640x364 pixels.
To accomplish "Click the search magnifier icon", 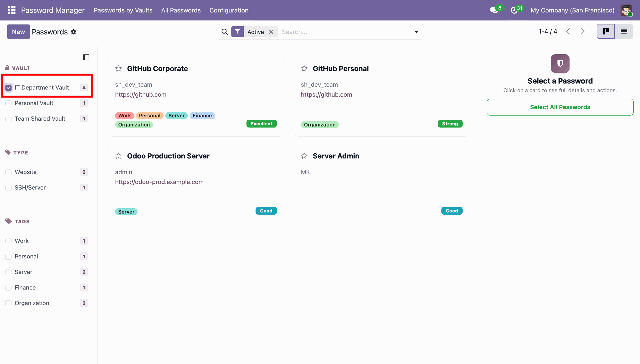I will [x=225, y=32].
